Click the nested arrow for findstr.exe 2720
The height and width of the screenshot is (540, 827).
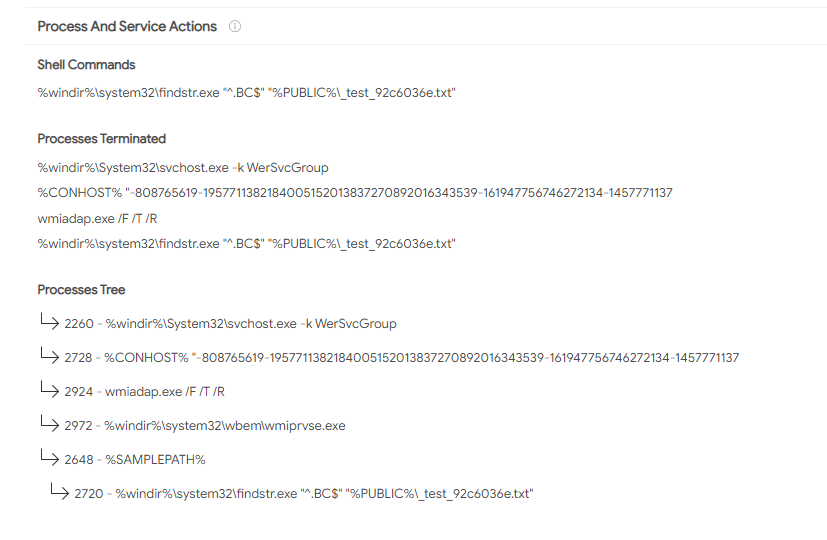click(60, 490)
